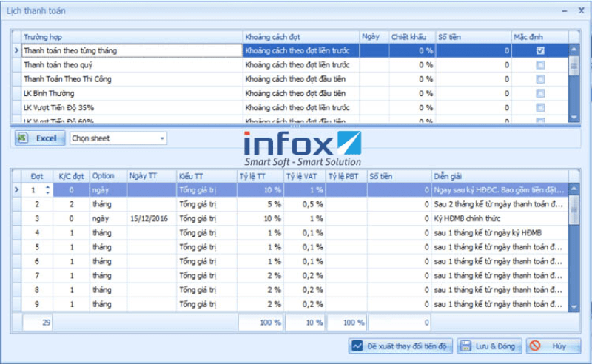Check Mặc định for LK Bình Thường
592x364 pixels.
(540, 94)
